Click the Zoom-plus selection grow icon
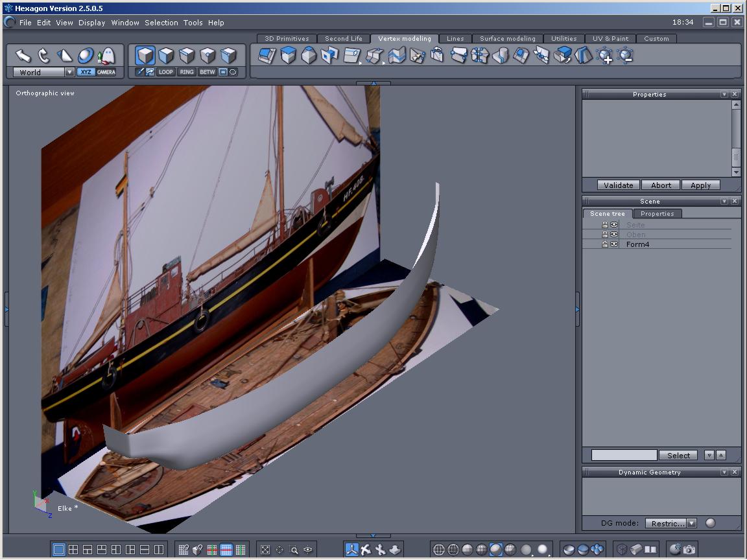This screenshot has width=747, height=560. click(605, 56)
